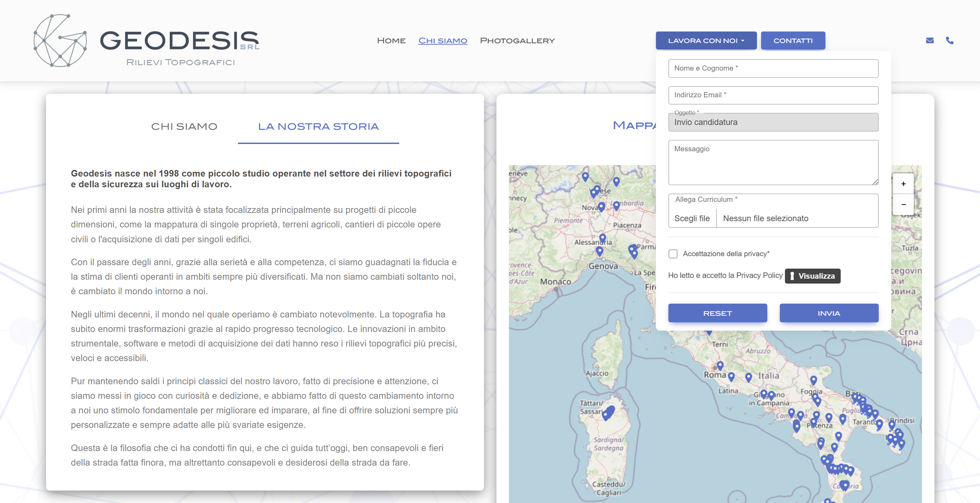The image size is (980, 503).
Task: Open the Photogallery page
Action: 518,41
